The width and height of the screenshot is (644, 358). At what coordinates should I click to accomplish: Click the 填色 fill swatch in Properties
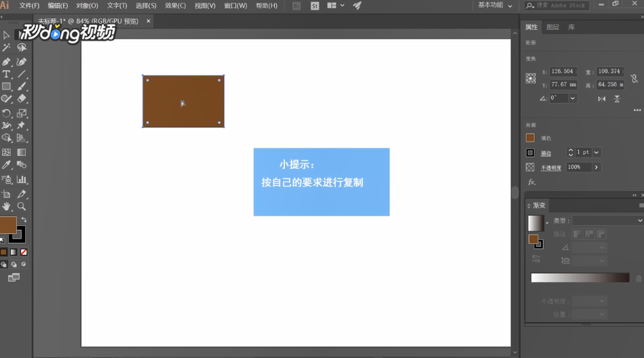(530, 138)
